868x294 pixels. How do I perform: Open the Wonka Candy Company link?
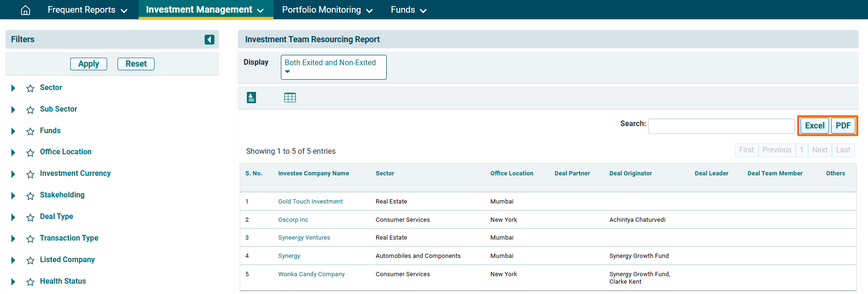point(311,274)
